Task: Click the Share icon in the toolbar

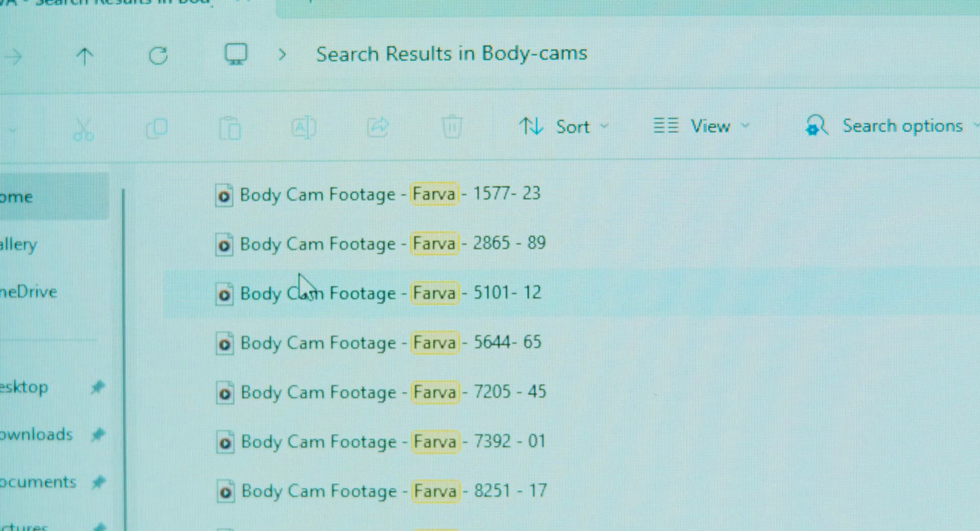Action: pyautogui.click(x=378, y=128)
